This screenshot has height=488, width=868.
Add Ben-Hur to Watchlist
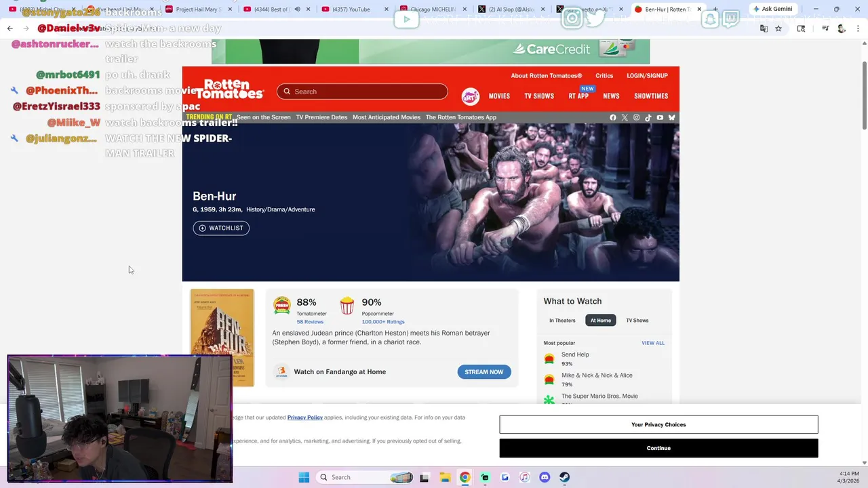pos(221,228)
